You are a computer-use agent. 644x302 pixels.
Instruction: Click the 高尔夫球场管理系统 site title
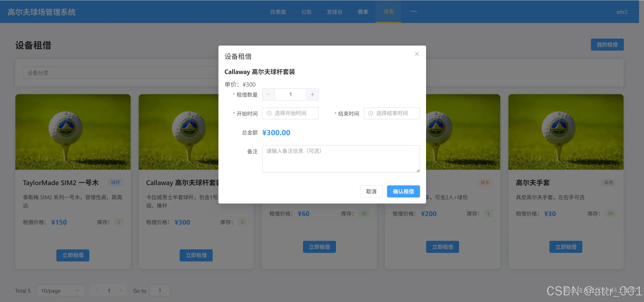42,12
